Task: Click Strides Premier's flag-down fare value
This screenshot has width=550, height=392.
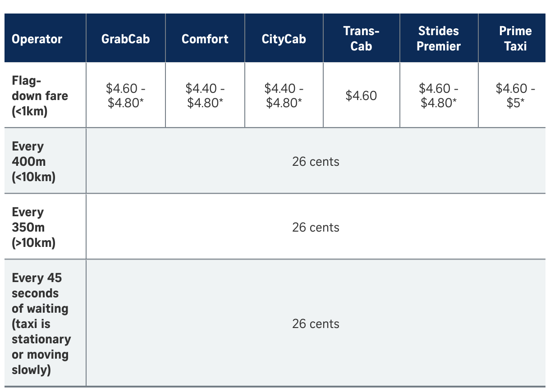Action: tap(439, 96)
